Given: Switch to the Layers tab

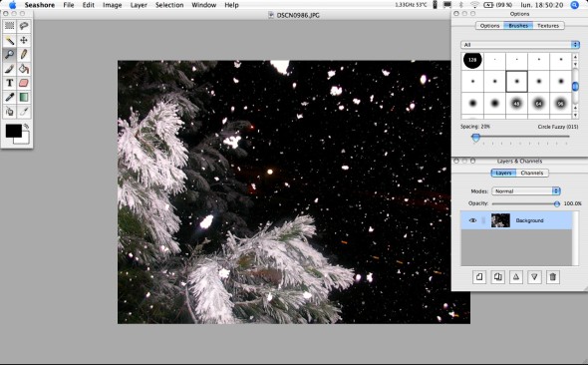Looking at the screenshot, I should (503, 173).
